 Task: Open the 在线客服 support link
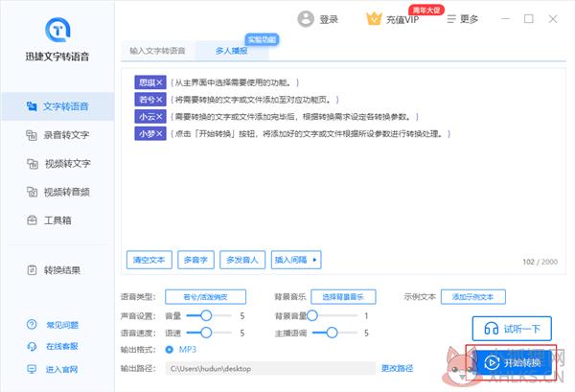[62, 346]
